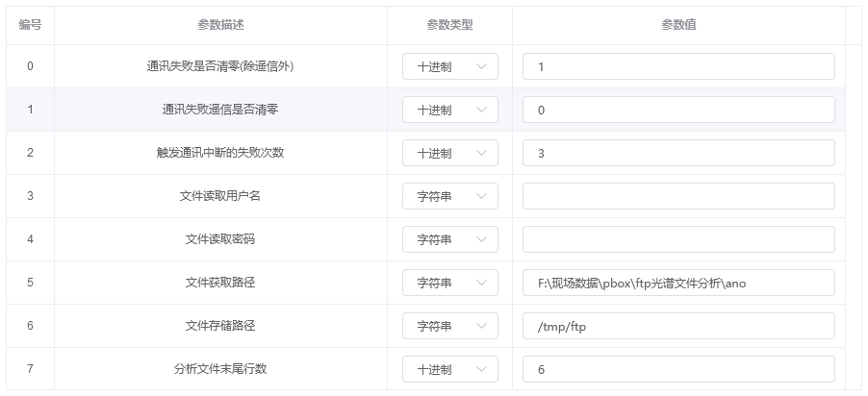Focus the file path field starting with F:\现场数据

pyautogui.click(x=678, y=283)
